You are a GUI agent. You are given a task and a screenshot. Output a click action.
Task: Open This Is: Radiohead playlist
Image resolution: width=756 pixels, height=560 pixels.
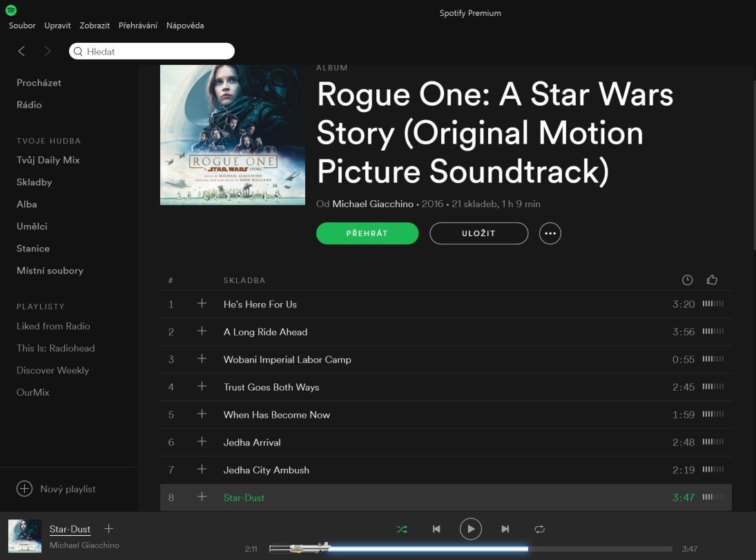tap(55, 348)
